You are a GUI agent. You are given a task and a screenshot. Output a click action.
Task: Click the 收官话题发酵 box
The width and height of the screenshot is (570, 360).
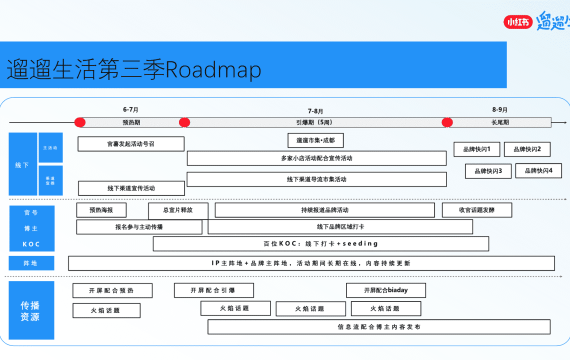click(477, 210)
